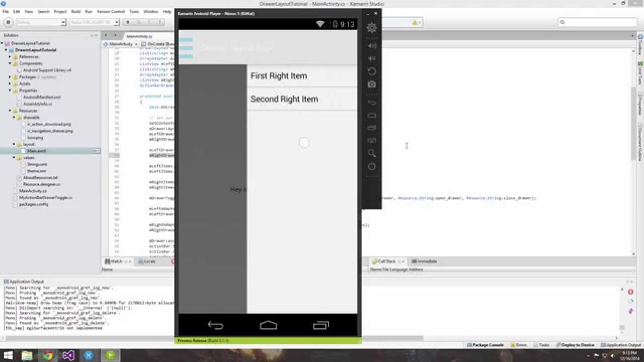This screenshot has width=644, height=362.
Task: Open Document Outline side pad
Action: pyautogui.click(x=640, y=144)
